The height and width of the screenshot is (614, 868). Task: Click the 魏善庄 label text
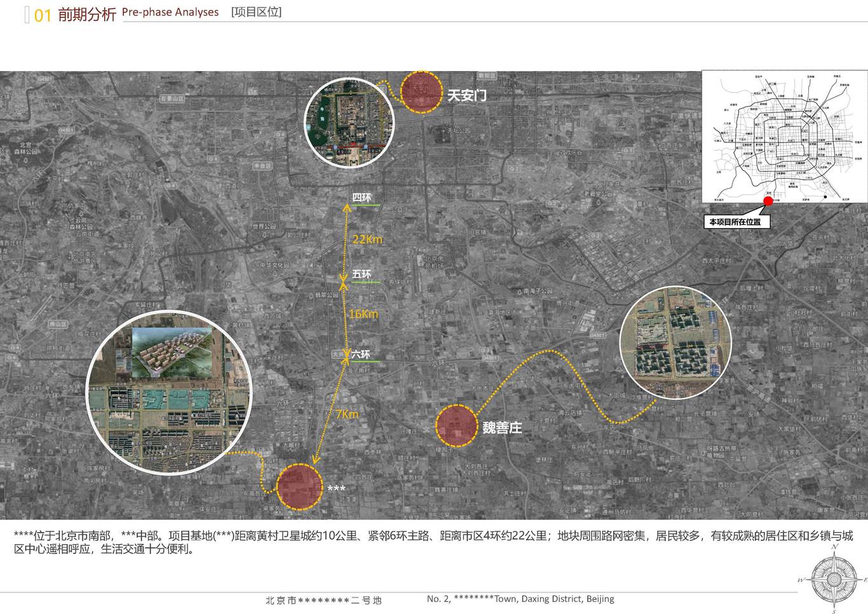tap(502, 428)
